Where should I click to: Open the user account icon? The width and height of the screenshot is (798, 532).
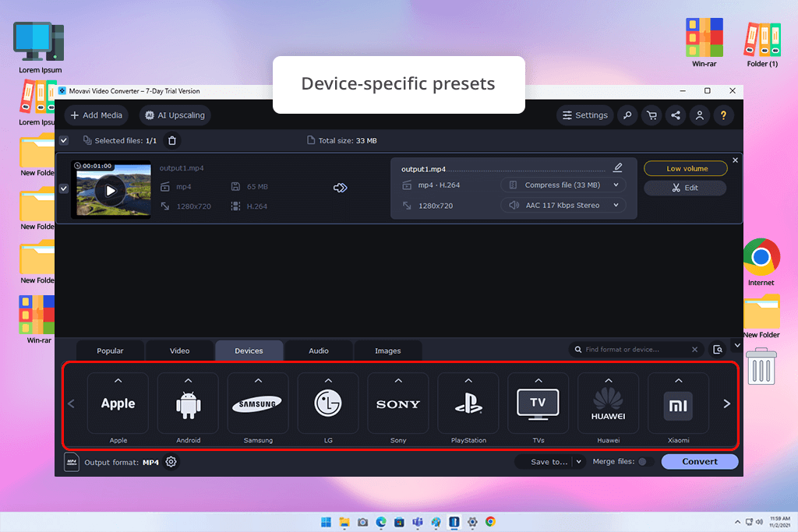click(x=700, y=115)
